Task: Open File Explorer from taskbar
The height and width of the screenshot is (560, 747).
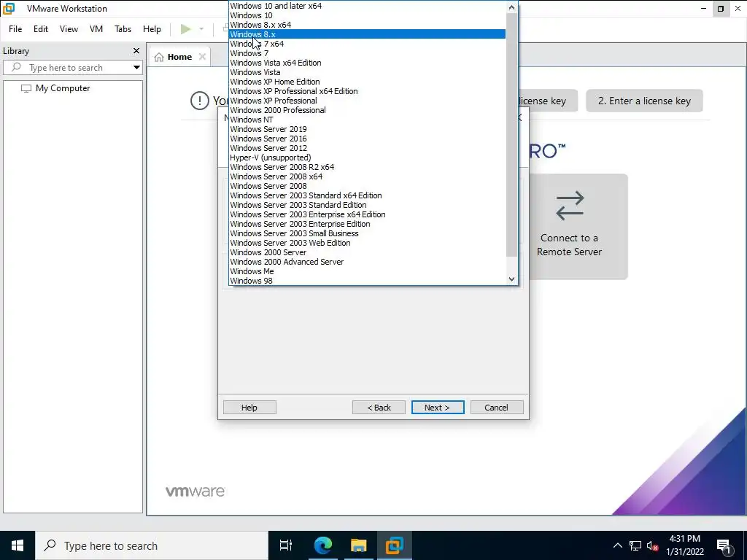Action: point(359,545)
